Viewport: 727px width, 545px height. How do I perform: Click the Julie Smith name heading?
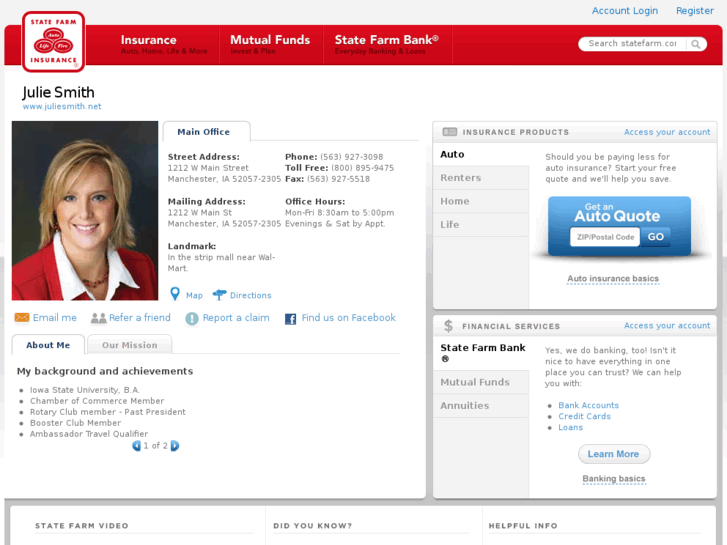tap(58, 92)
